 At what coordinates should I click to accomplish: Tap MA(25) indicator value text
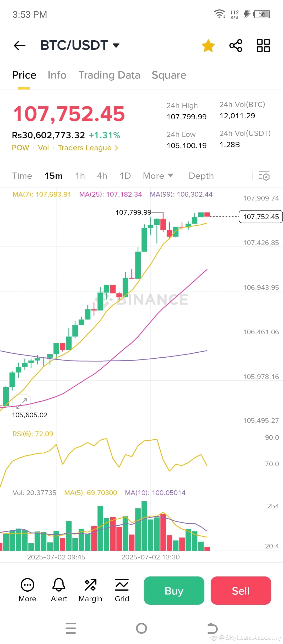111,194
